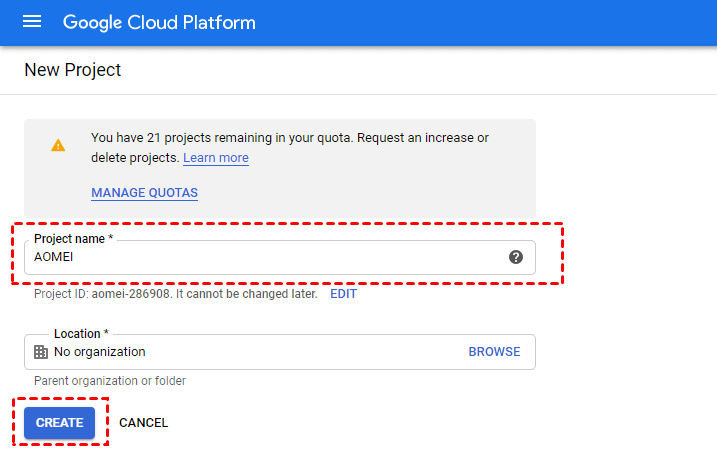Click the quota remaining message text
717x452 pixels.
tap(290, 138)
